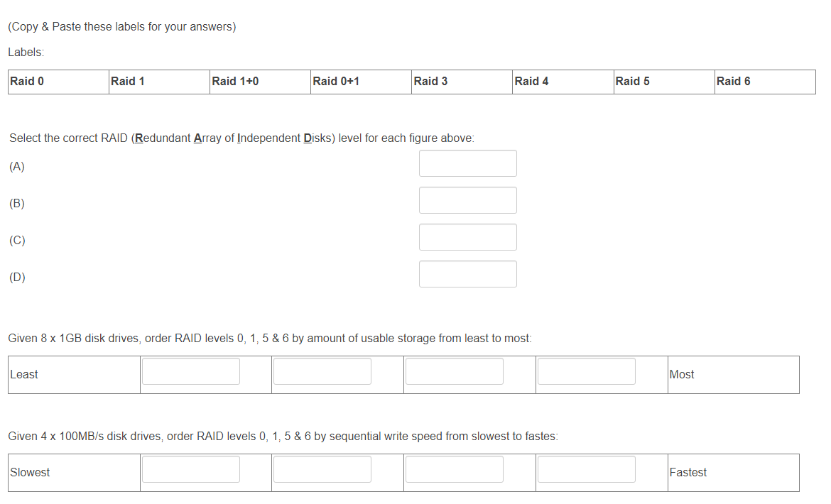
Task: Click the third storage ordering input
Action: tap(454, 371)
